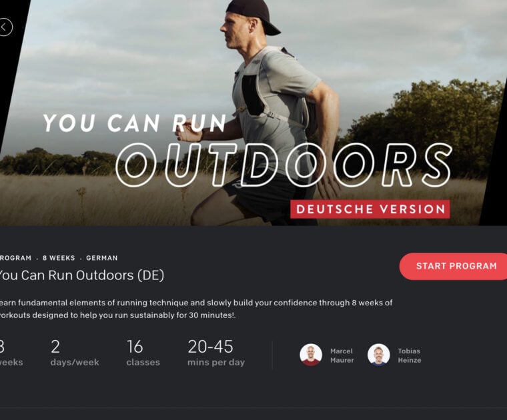Click the 8 WEEKS tag above title
507x420 pixels.
[59, 258]
